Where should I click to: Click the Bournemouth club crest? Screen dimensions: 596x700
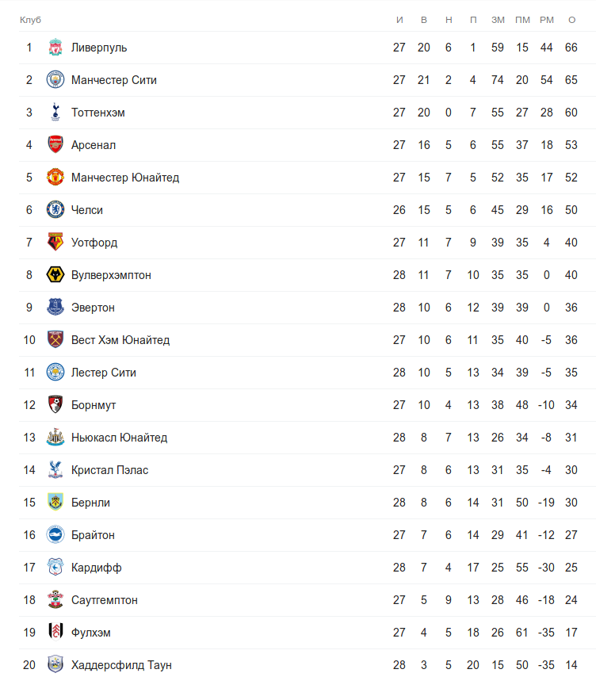pos(55,405)
